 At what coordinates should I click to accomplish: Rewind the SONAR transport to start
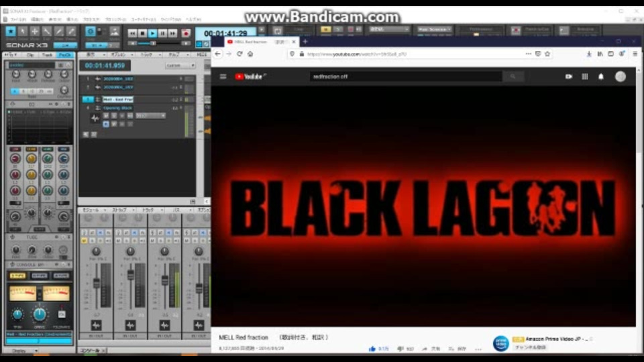pyautogui.click(x=132, y=34)
